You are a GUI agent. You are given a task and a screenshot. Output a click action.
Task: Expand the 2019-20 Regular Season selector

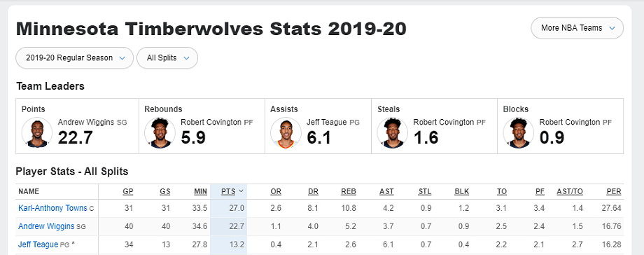(x=74, y=58)
